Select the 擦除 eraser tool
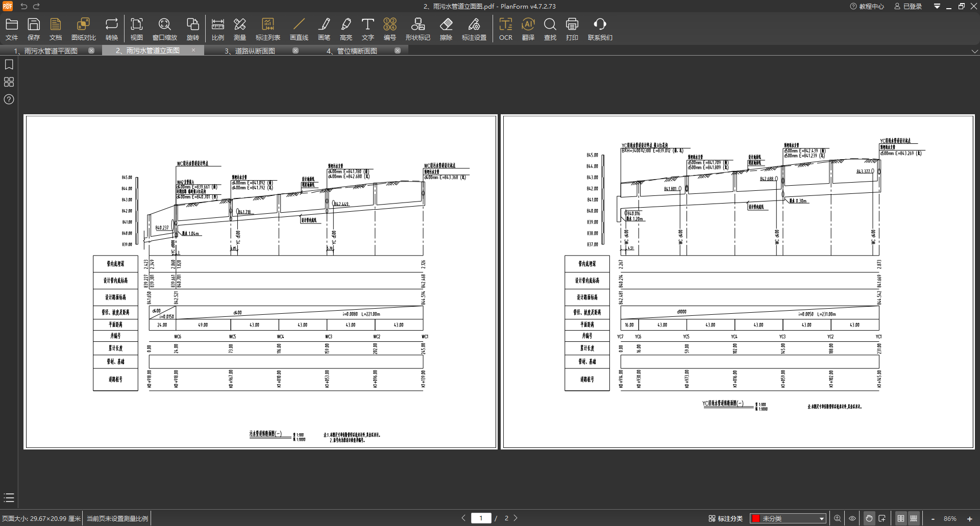Screen dimensions: 980x526 coord(446,29)
